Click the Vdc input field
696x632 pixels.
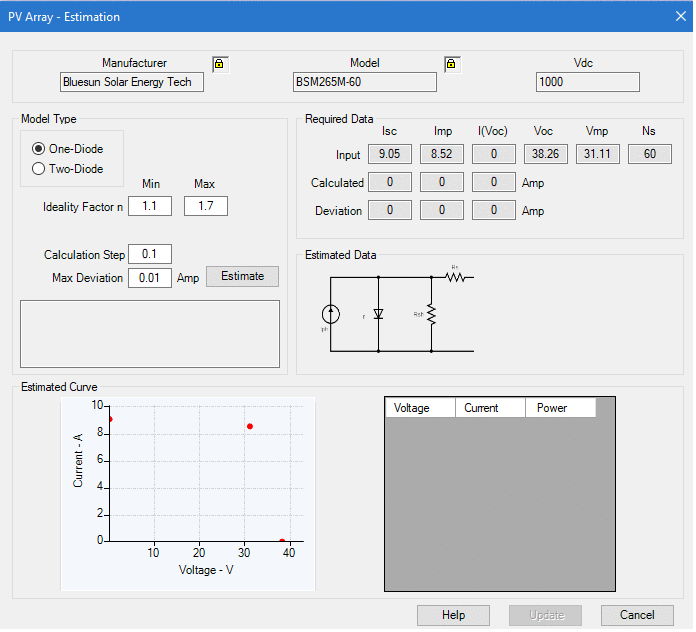[587, 82]
